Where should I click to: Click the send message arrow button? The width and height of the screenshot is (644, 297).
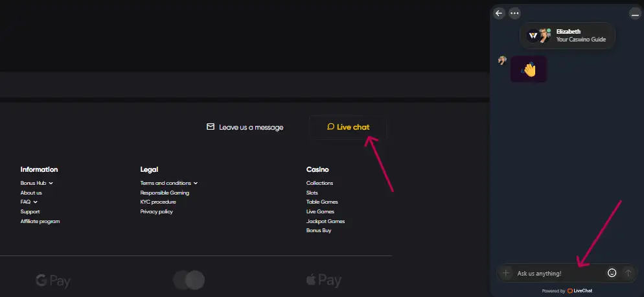click(628, 273)
